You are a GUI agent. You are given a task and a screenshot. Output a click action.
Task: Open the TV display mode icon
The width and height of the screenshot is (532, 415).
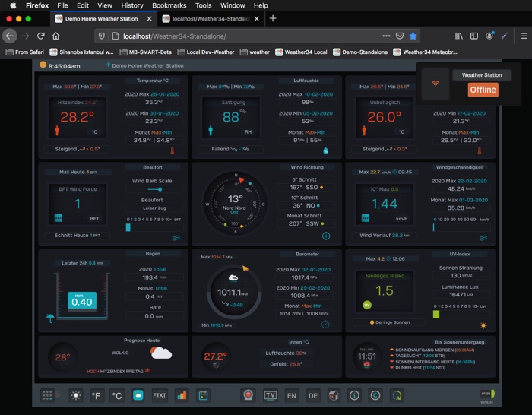point(271,395)
